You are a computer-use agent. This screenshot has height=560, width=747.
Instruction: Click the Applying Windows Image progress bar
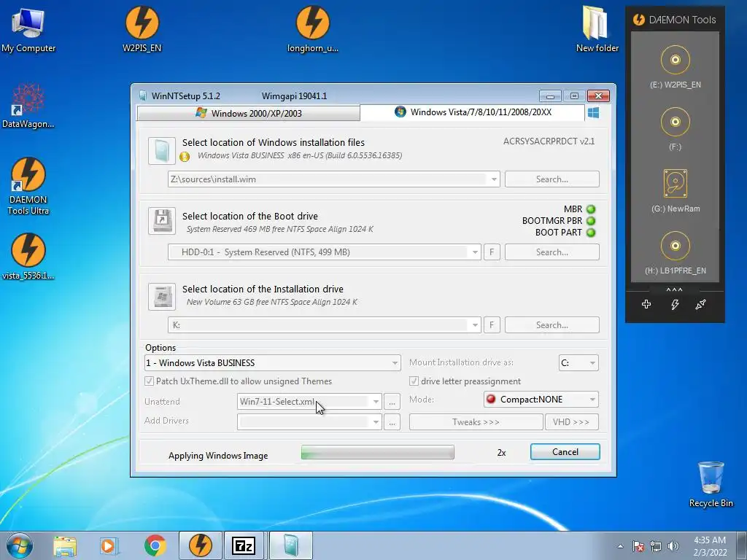377,452
